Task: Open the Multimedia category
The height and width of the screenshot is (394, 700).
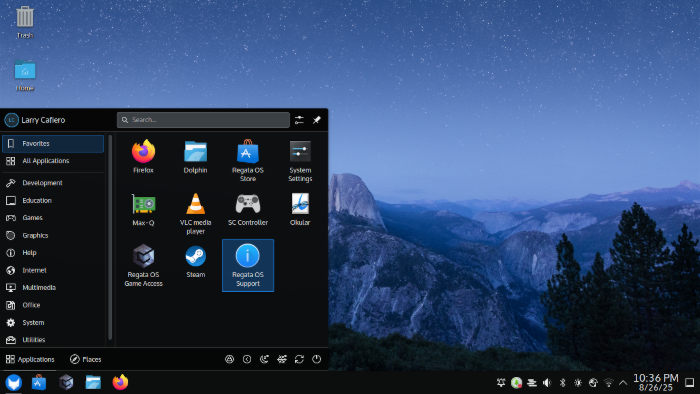Action: point(53,287)
